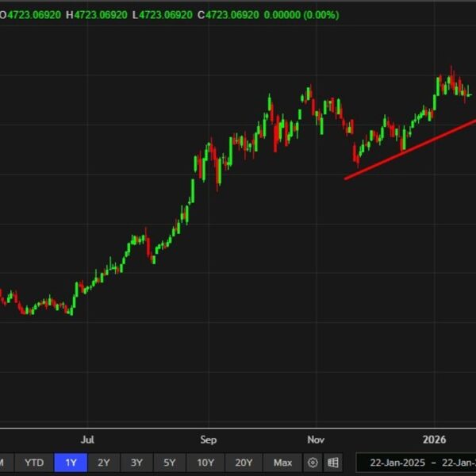Select the YTD time range

point(34,463)
